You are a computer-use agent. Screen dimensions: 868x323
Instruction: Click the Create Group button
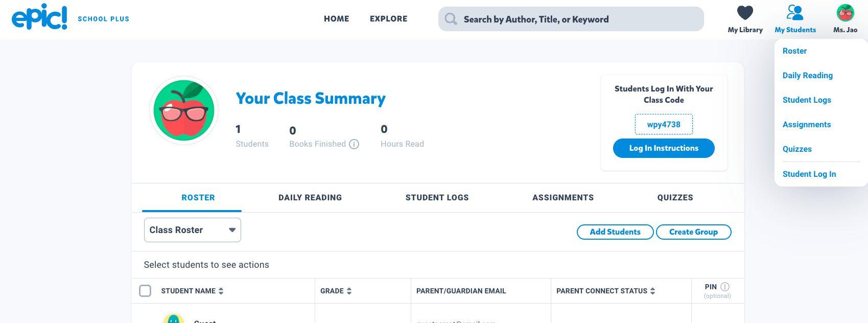(693, 232)
